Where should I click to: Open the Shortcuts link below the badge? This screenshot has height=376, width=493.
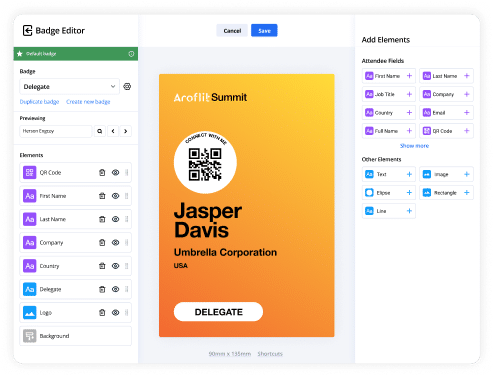click(x=270, y=354)
